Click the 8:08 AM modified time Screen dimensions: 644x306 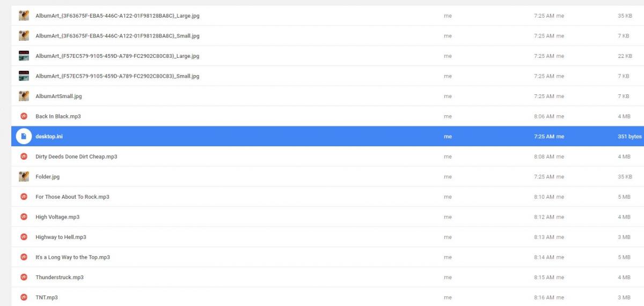(544, 156)
